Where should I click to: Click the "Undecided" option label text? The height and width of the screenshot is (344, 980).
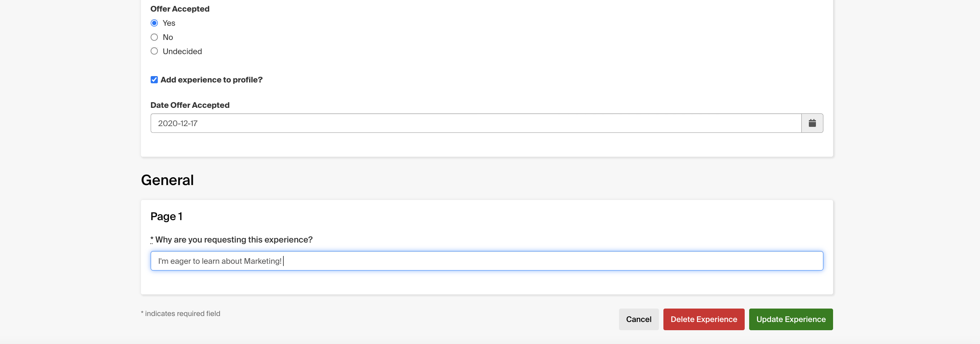pyautogui.click(x=182, y=51)
